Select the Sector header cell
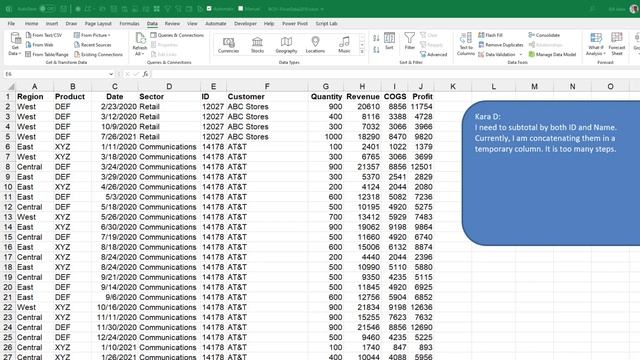Viewport: 640px width, 360px height. pos(169,97)
